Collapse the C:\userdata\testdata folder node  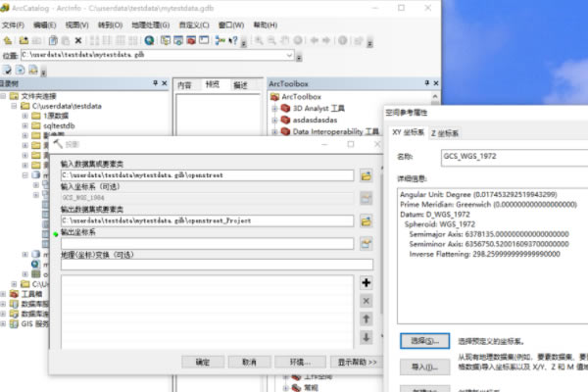pyautogui.click(x=15, y=106)
